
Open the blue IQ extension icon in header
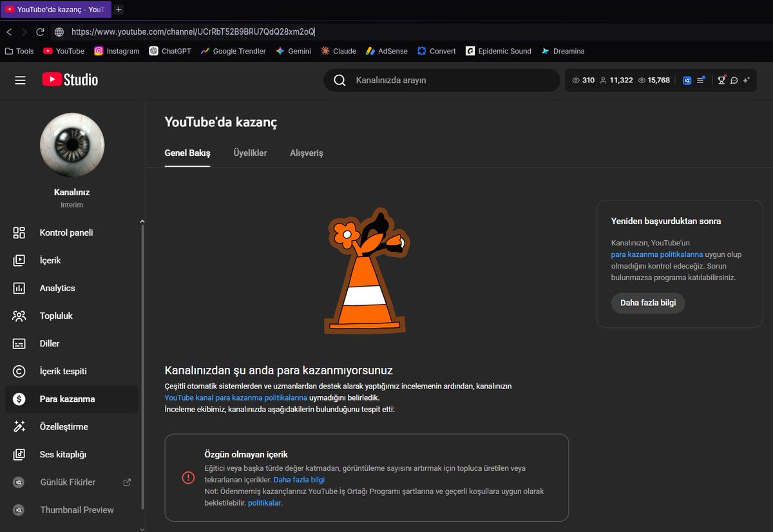click(x=687, y=81)
